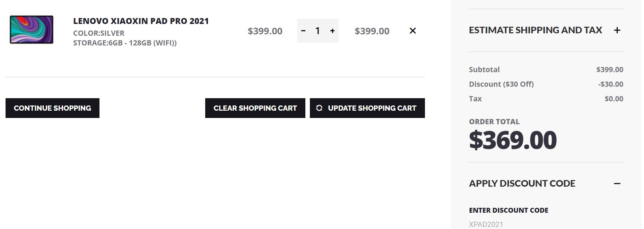Click the Apply Discount Code heading
The image size is (644, 229).
pos(522,184)
